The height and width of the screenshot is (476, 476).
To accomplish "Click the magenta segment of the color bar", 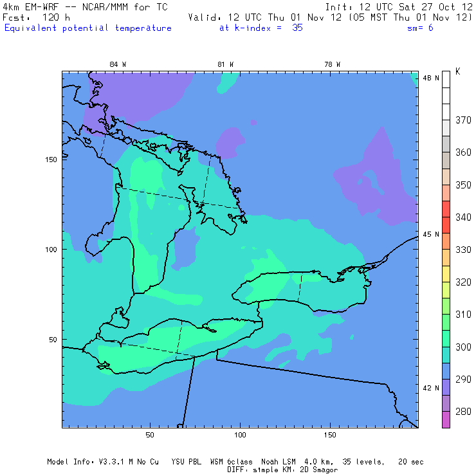I will click(x=446, y=419).
